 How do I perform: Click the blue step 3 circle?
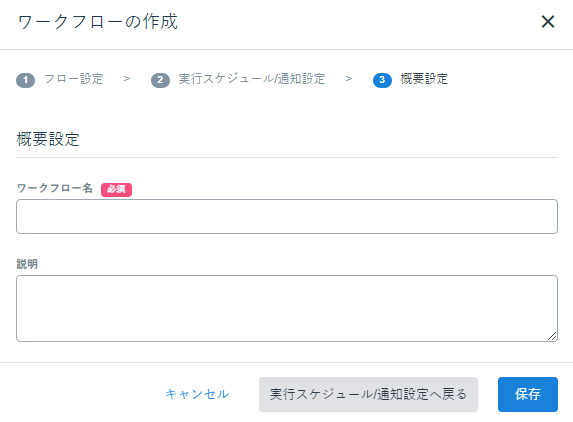point(382,80)
